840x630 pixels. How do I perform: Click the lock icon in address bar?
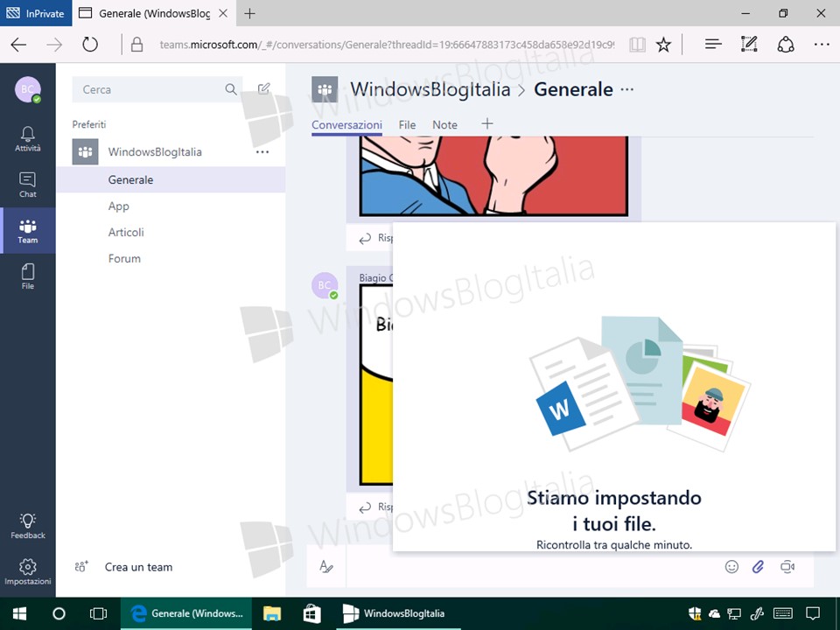click(136, 45)
